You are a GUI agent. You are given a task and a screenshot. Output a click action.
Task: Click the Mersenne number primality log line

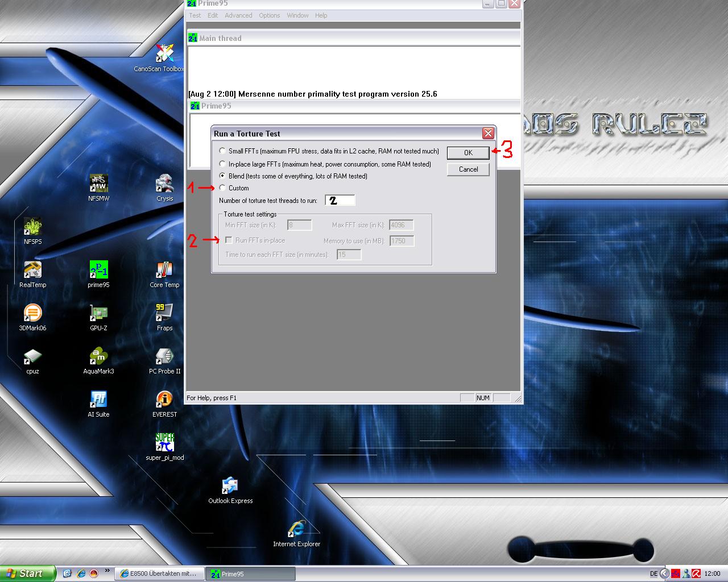[x=313, y=94]
